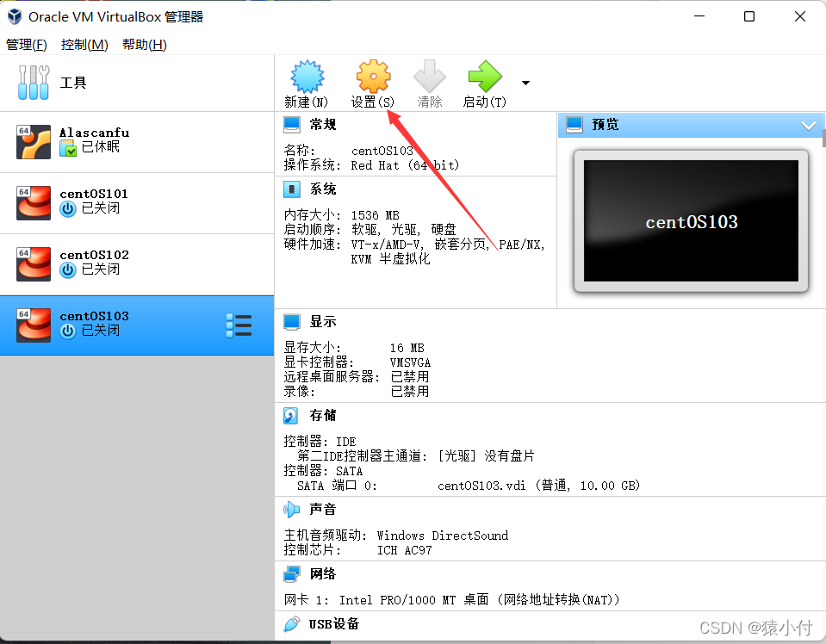Close the VirtualBox Manager window
The width and height of the screenshot is (826, 644).
[799, 16]
